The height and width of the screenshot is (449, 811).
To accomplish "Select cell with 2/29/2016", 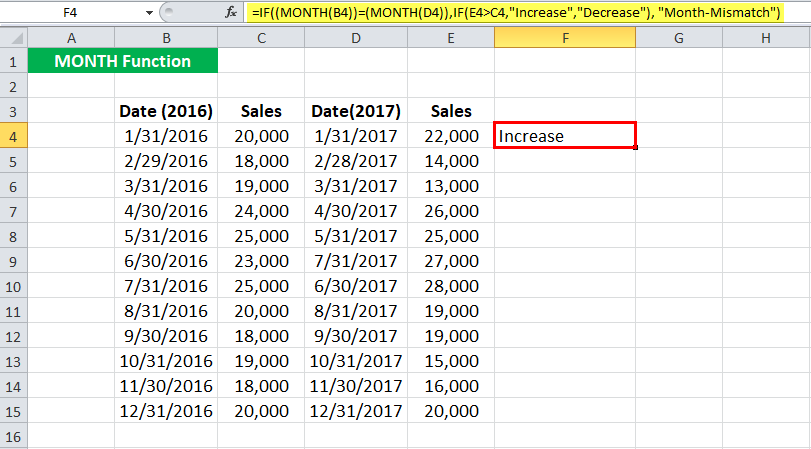I will [166, 161].
